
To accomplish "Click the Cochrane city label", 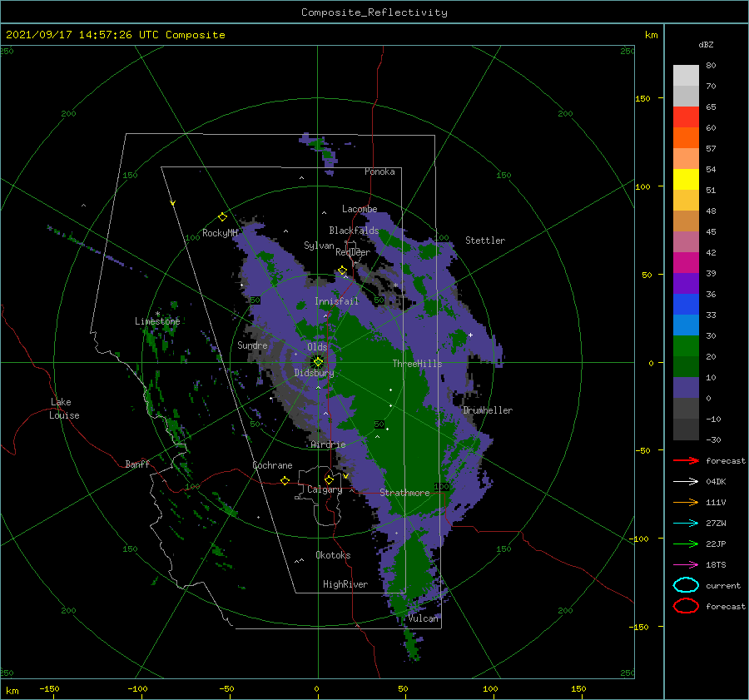I will tap(272, 465).
